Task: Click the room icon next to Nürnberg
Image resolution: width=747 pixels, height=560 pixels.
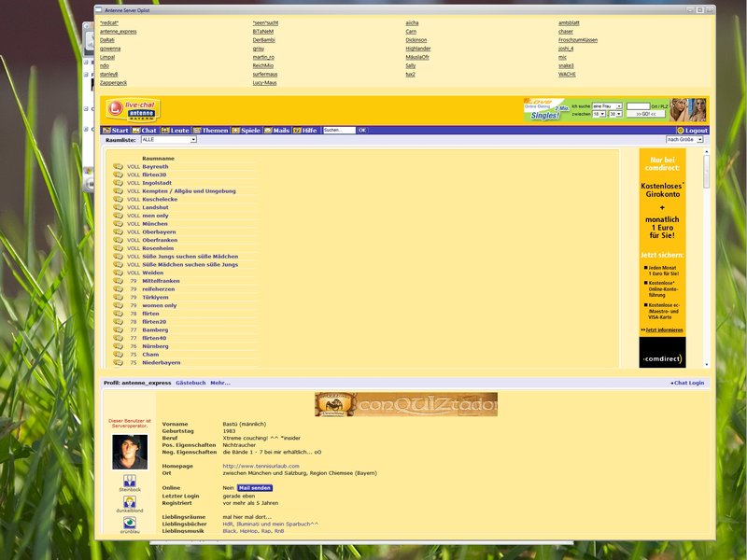Action: point(118,346)
